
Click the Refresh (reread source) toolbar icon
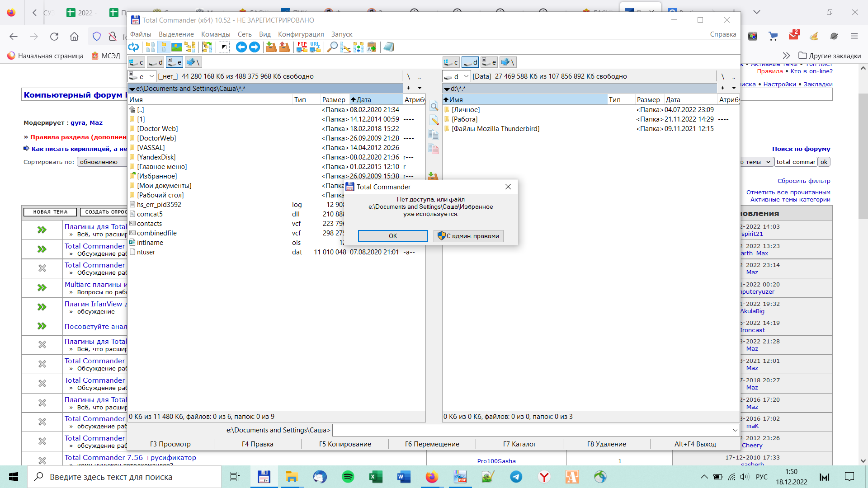pyautogui.click(x=133, y=47)
